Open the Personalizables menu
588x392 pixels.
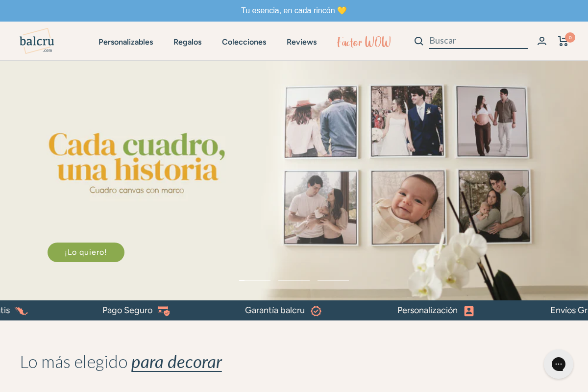coord(125,42)
